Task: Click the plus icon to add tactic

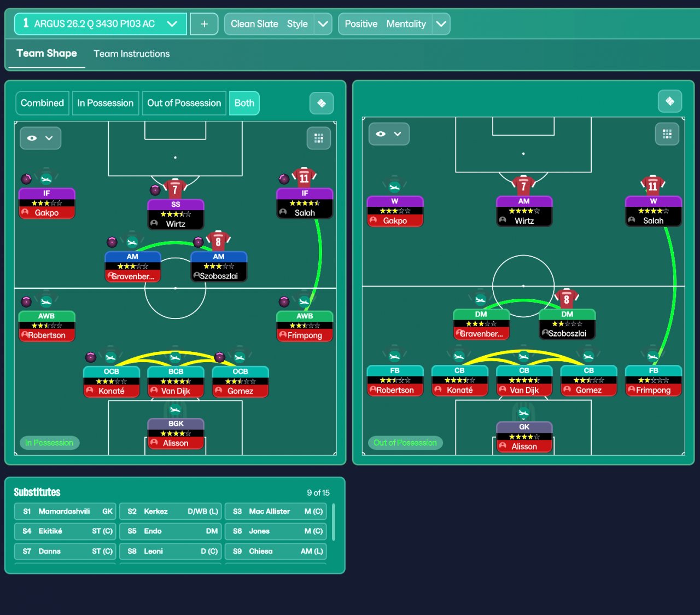Action: click(x=204, y=24)
